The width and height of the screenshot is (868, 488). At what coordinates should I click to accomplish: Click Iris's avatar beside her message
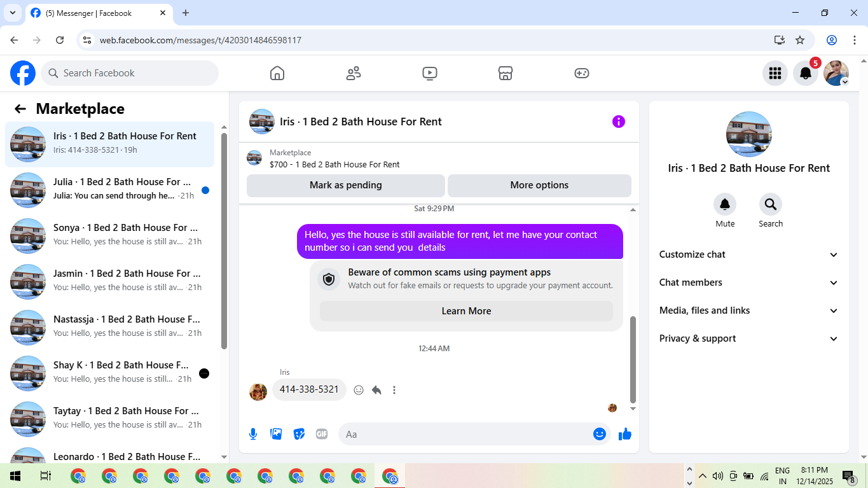click(x=258, y=392)
